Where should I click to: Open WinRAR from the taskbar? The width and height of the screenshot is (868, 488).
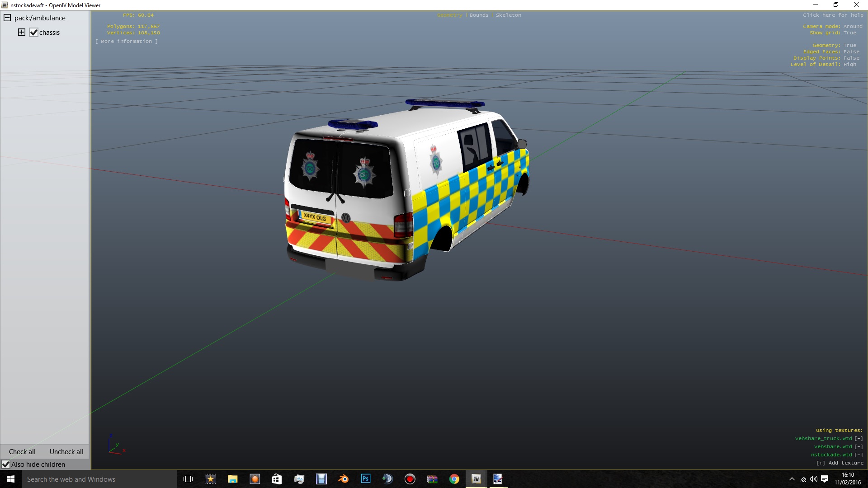432,479
